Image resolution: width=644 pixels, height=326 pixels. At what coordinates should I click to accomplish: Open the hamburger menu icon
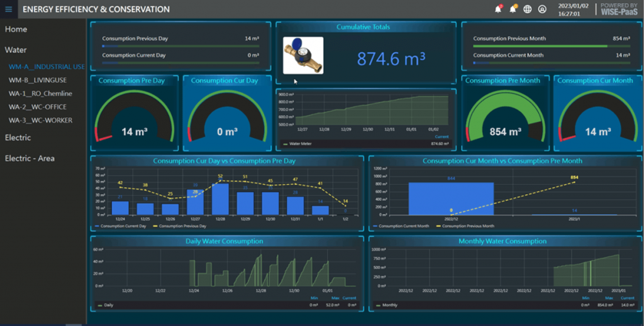click(9, 9)
